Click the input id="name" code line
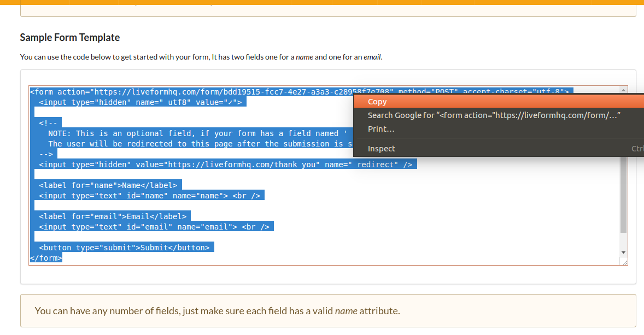Image resolution: width=644 pixels, height=335 pixels. tap(149, 196)
